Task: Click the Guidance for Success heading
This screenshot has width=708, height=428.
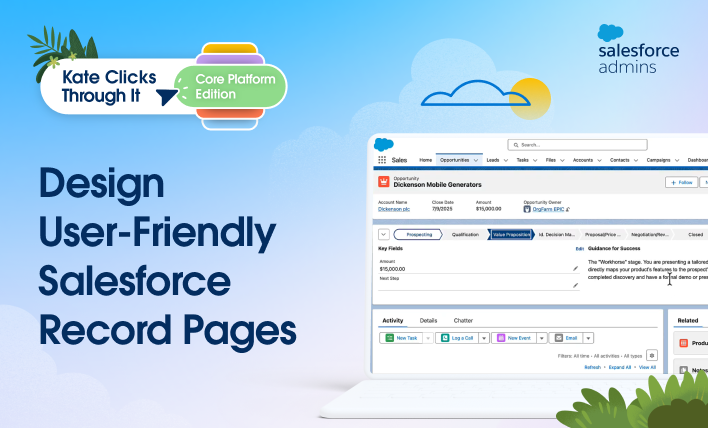Action: pos(614,248)
